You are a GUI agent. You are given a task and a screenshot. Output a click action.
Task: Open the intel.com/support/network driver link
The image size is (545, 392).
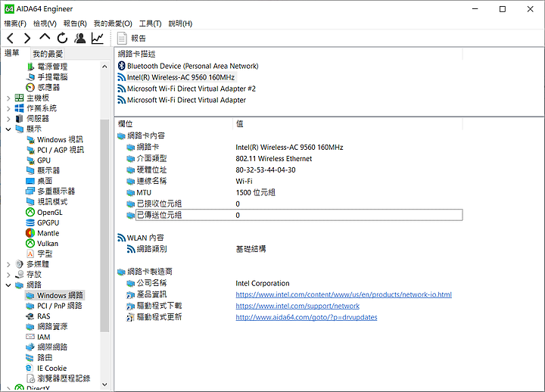297,306
